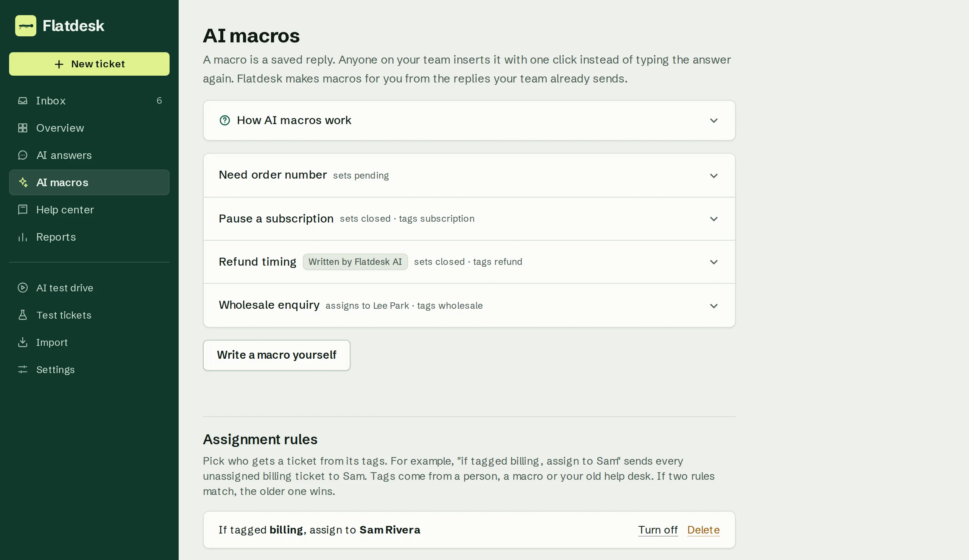Open the Inbox menu item
The height and width of the screenshot is (560, 969).
(89, 101)
